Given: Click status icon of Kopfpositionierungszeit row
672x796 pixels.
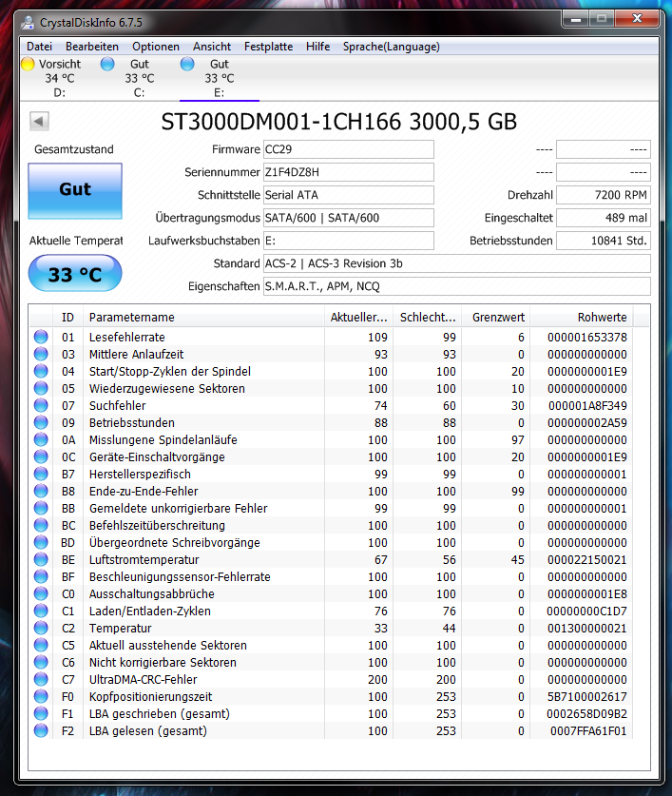Looking at the screenshot, I should [x=41, y=696].
